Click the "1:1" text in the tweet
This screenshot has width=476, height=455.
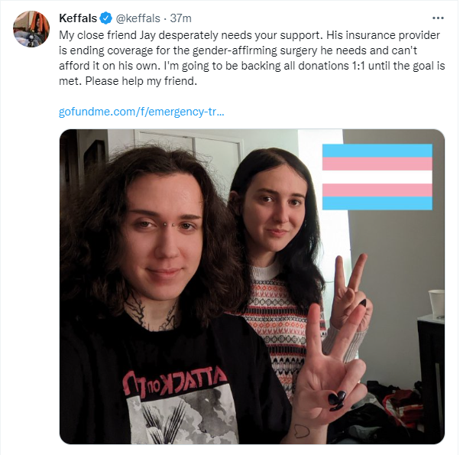(x=358, y=66)
